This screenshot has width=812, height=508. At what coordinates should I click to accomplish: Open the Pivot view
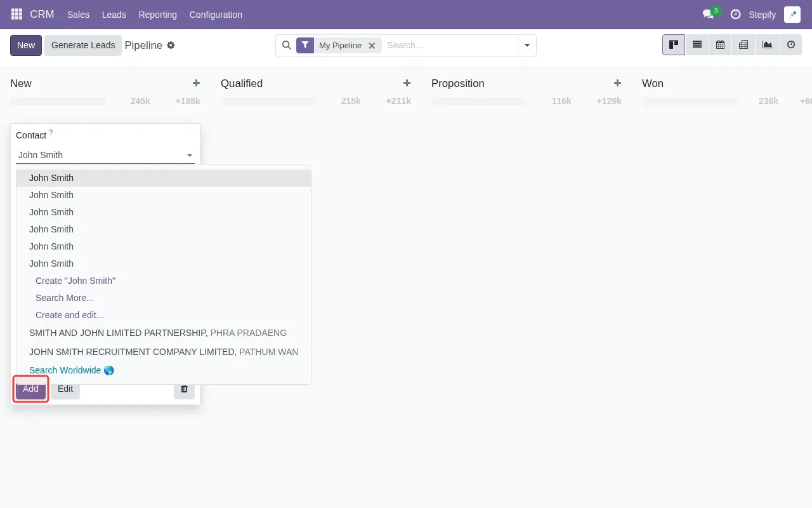coord(743,44)
